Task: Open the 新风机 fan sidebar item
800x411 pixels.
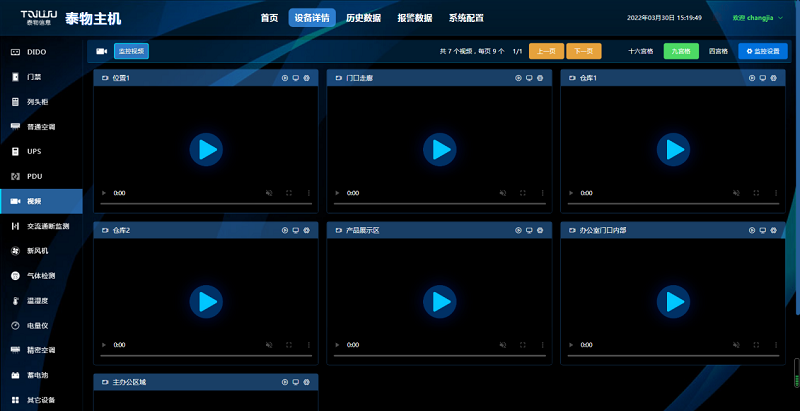Action: (41, 251)
